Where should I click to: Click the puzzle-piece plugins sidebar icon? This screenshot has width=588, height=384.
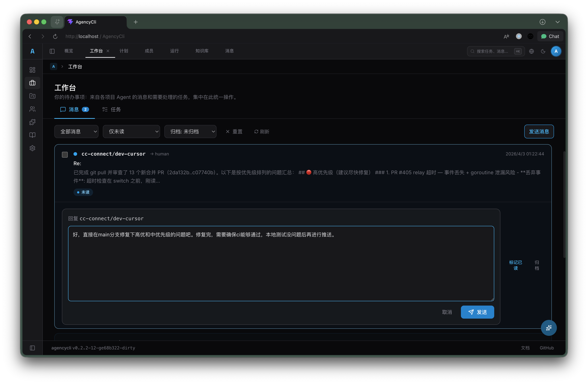point(32,122)
